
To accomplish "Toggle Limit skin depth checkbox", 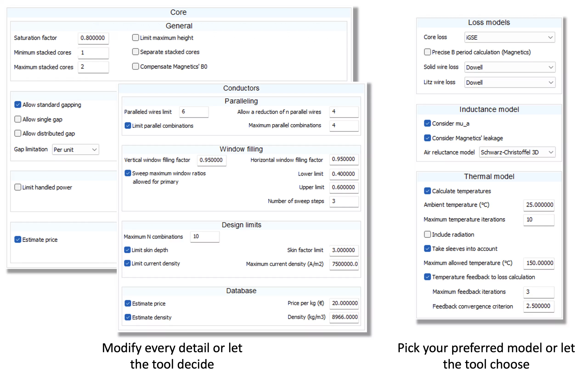I will tap(127, 250).
